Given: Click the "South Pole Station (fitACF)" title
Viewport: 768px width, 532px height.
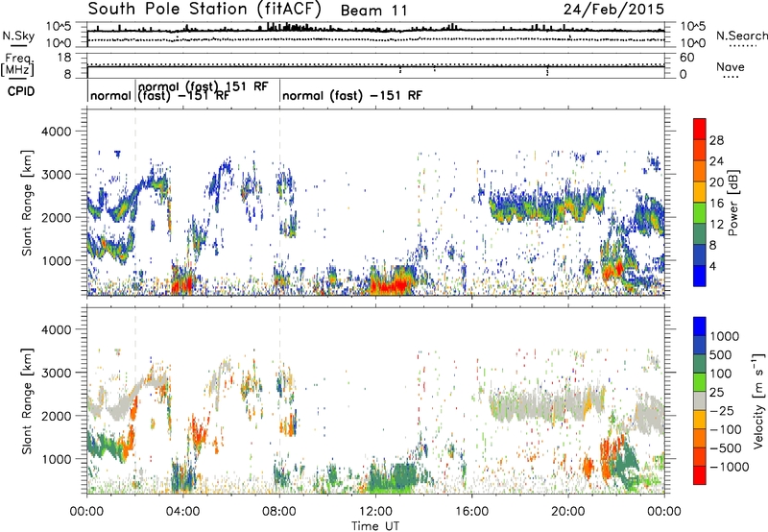Looking at the screenshot, I should 204,10.
